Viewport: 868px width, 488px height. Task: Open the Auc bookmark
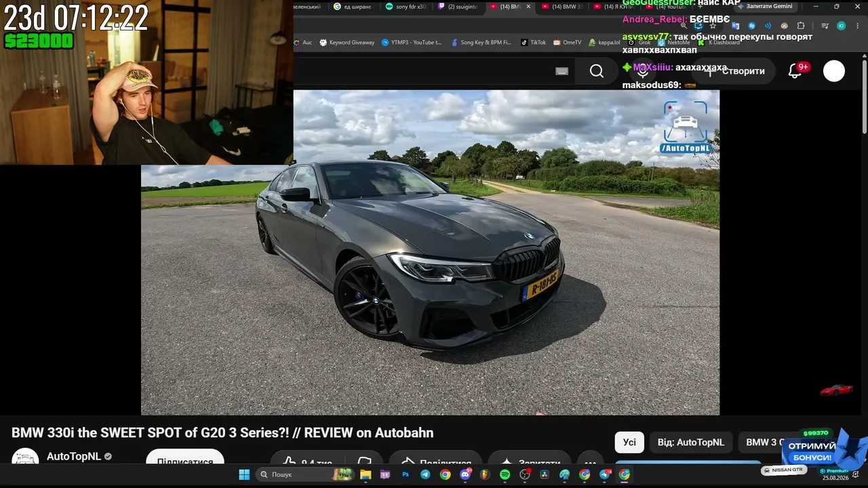[302, 42]
